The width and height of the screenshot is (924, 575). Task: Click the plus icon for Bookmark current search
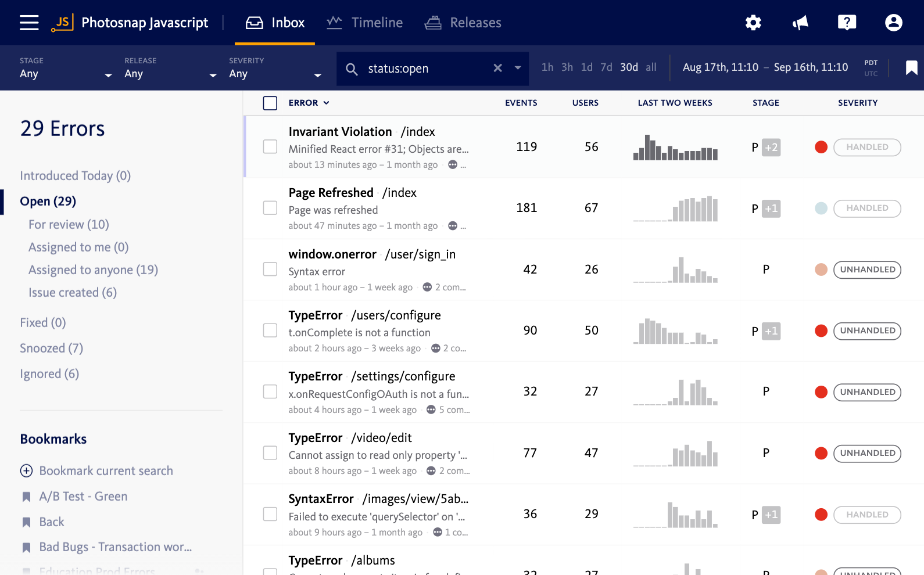tap(27, 471)
